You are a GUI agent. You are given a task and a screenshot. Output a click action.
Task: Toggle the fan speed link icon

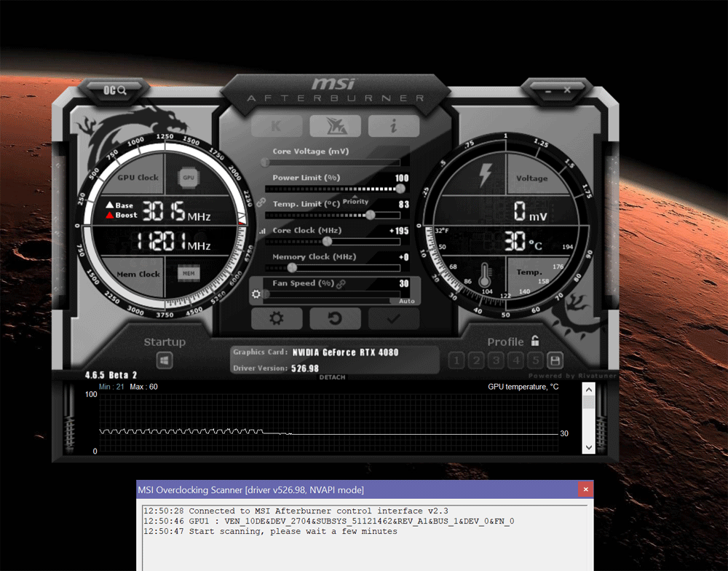point(341,283)
